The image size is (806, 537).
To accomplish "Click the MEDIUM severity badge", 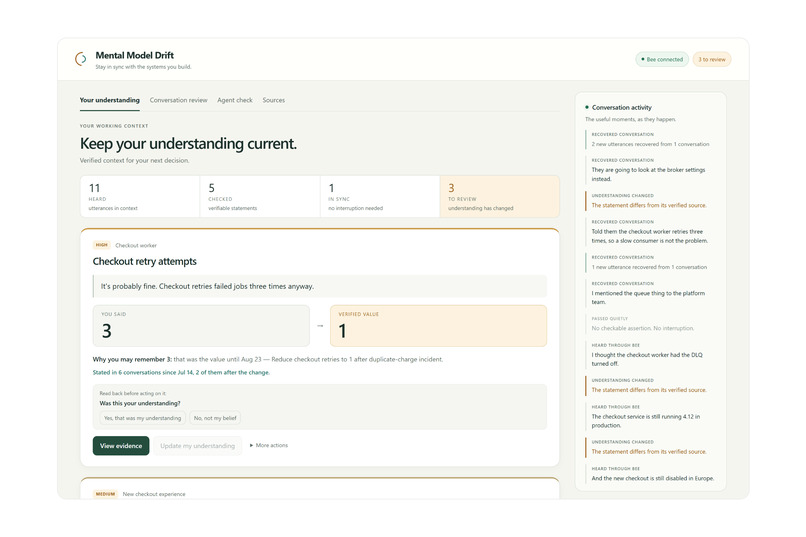I will [x=105, y=494].
